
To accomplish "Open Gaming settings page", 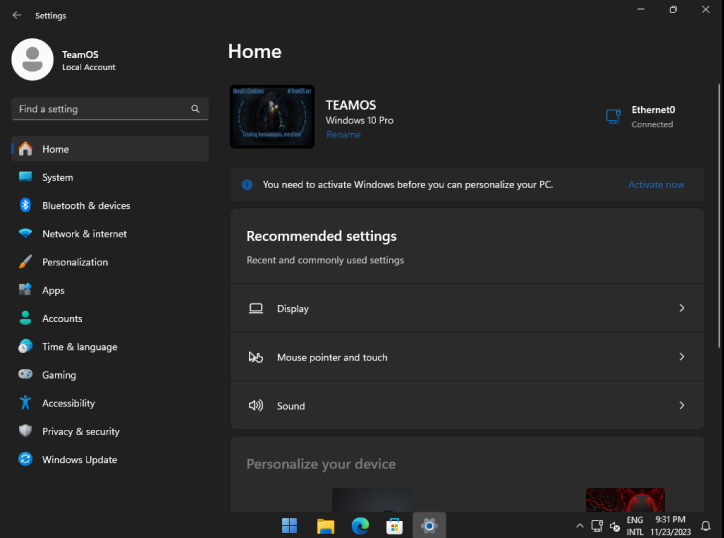I will (x=110, y=375).
